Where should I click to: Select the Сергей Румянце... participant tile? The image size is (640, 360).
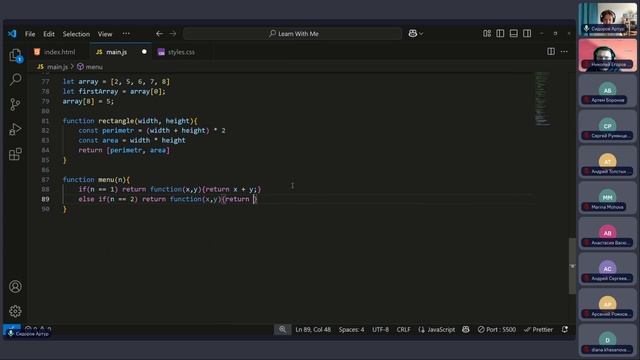coord(607,127)
